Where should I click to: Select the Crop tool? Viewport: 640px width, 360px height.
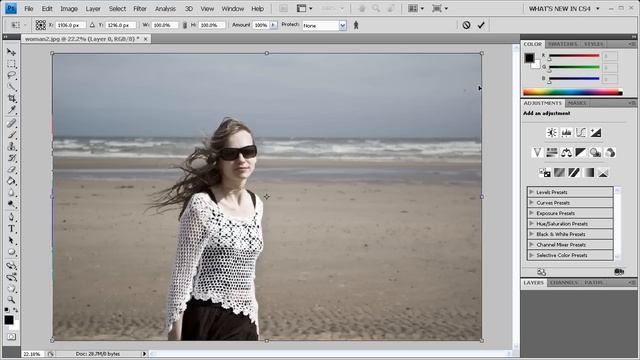point(11,98)
